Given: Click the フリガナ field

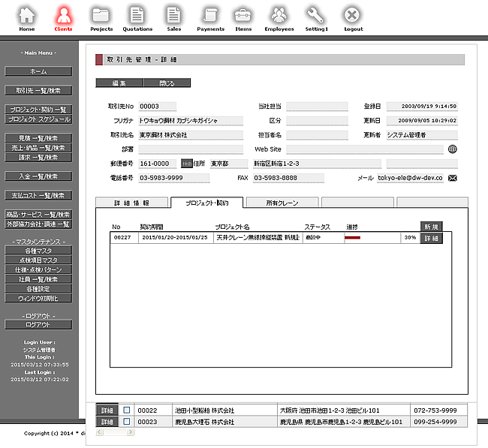Looking at the screenshot, I should [191, 121].
